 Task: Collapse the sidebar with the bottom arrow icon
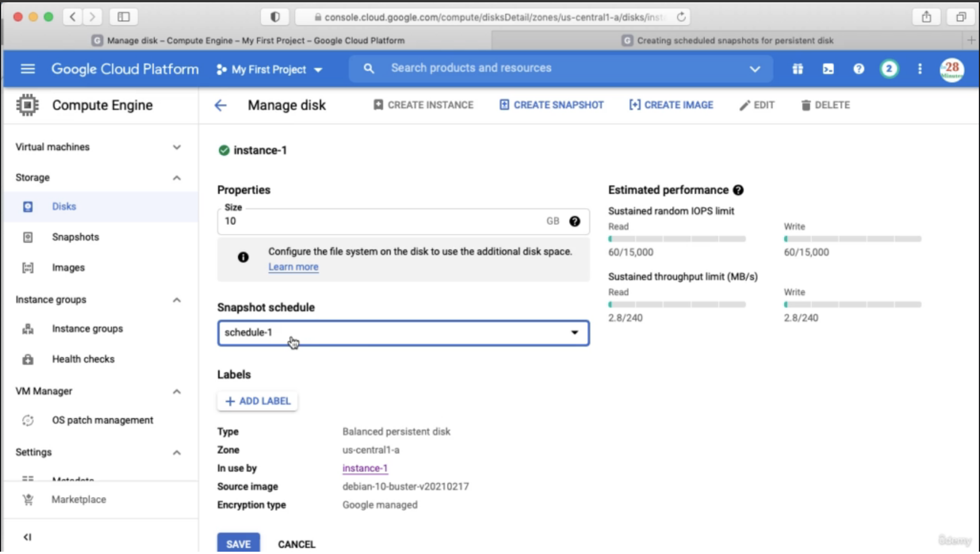click(27, 537)
